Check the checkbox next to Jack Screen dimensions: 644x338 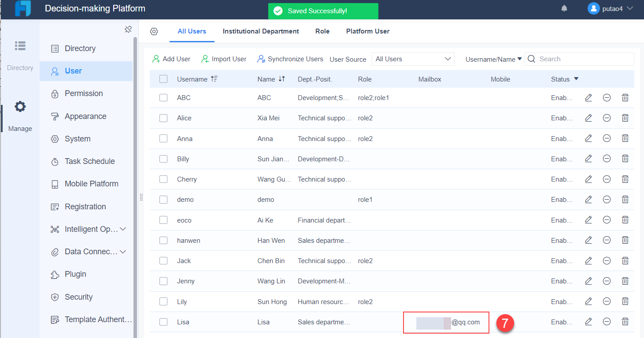pos(163,260)
